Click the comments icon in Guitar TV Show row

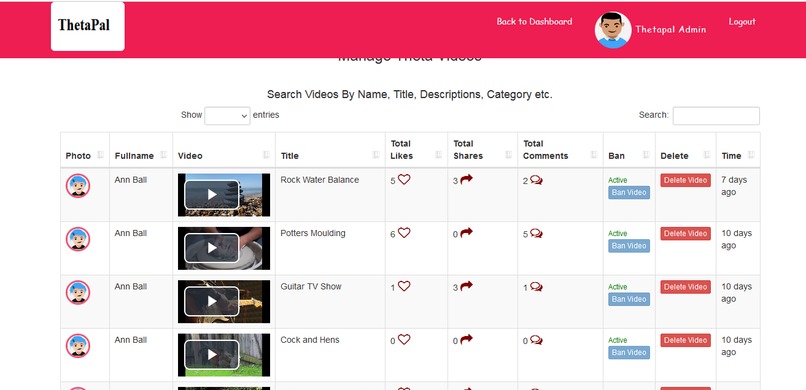pyautogui.click(x=536, y=287)
